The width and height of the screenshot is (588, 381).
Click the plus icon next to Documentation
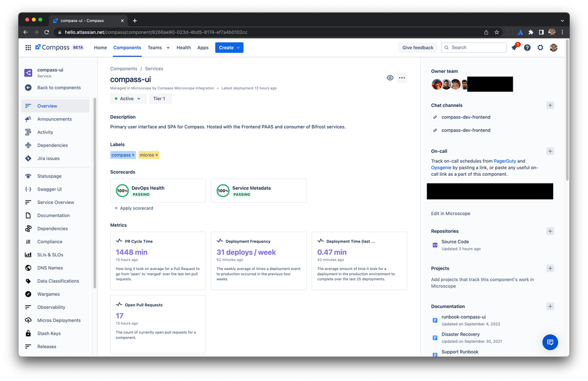pos(550,306)
